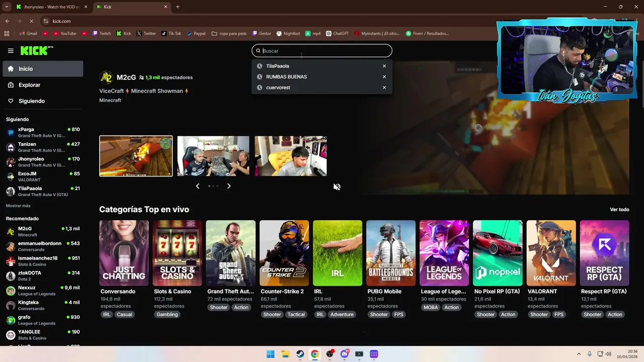Open the Chrome apps grid icon
Viewport: 644px width, 362px height.
click(7, 34)
